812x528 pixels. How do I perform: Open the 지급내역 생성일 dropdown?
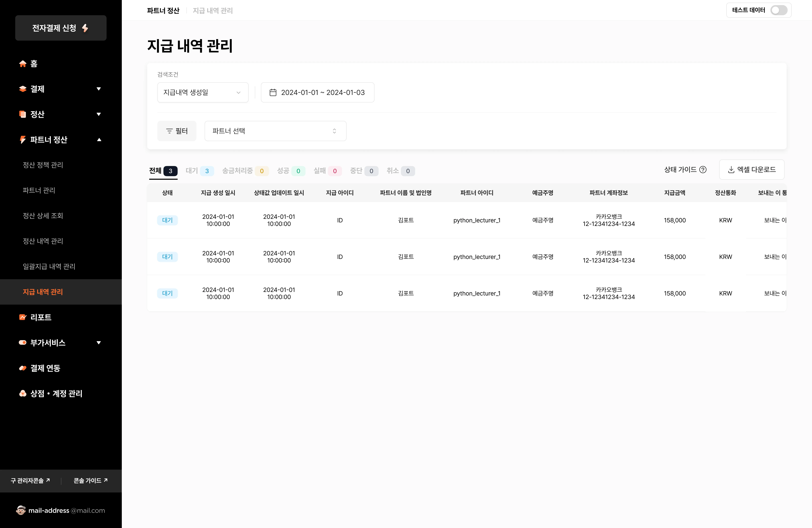pos(203,92)
